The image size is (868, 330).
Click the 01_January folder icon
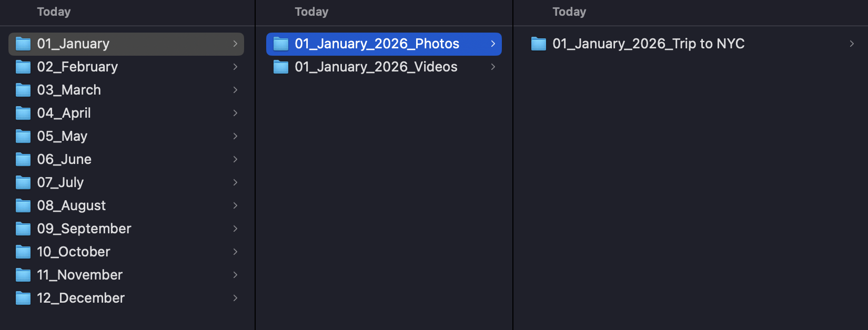click(23, 44)
